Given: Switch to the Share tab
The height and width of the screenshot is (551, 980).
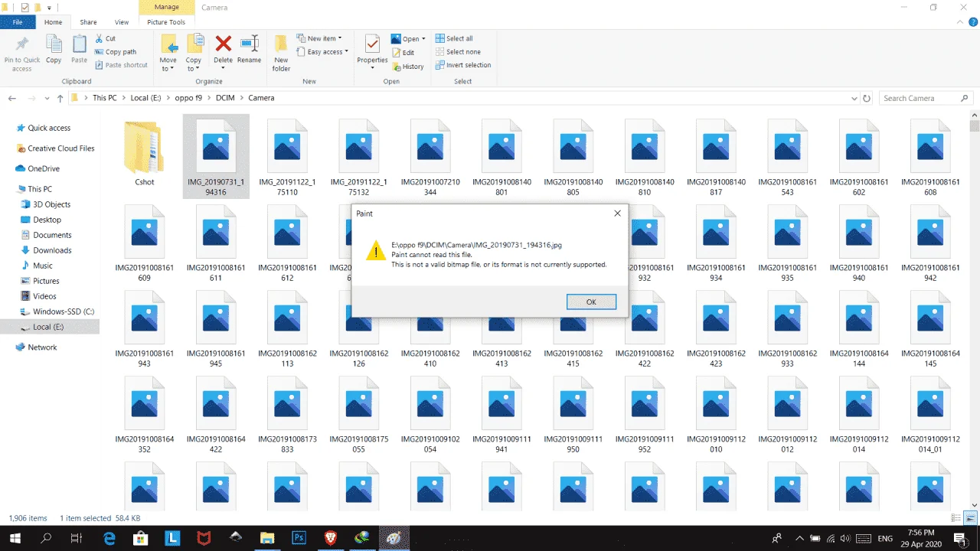Looking at the screenshot, I should point(88,22).
